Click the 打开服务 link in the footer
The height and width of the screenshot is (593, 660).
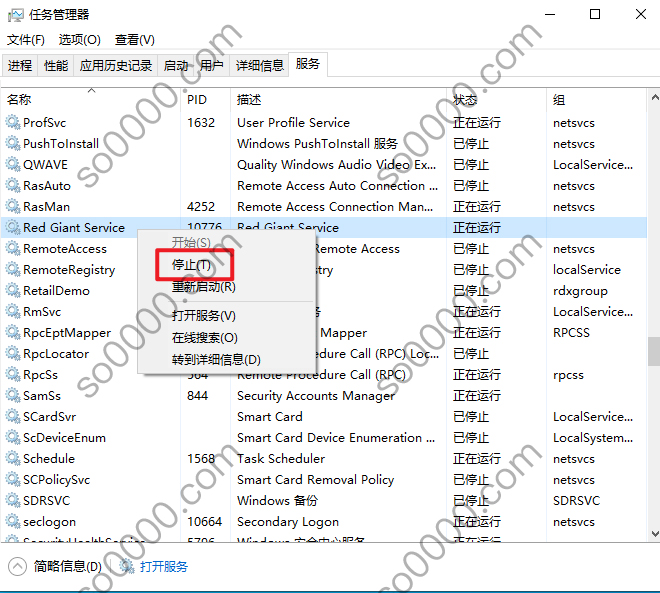coord(164,566)
